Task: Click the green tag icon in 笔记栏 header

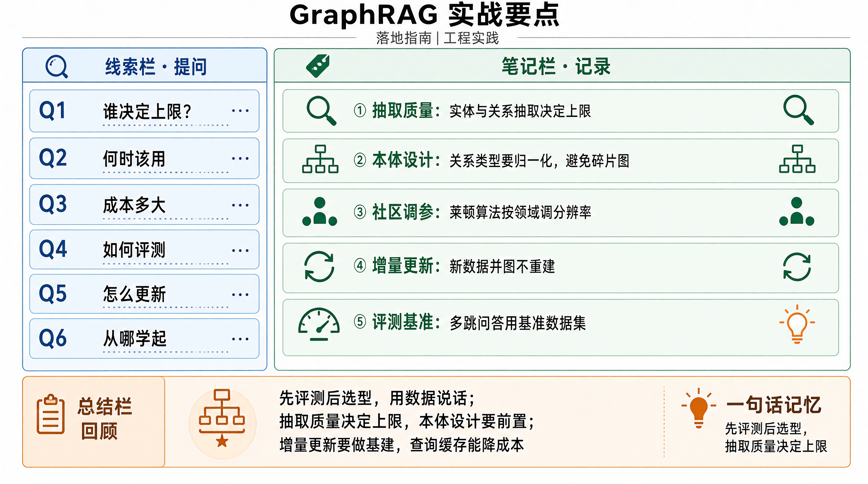Action: [x=318, y=66]
